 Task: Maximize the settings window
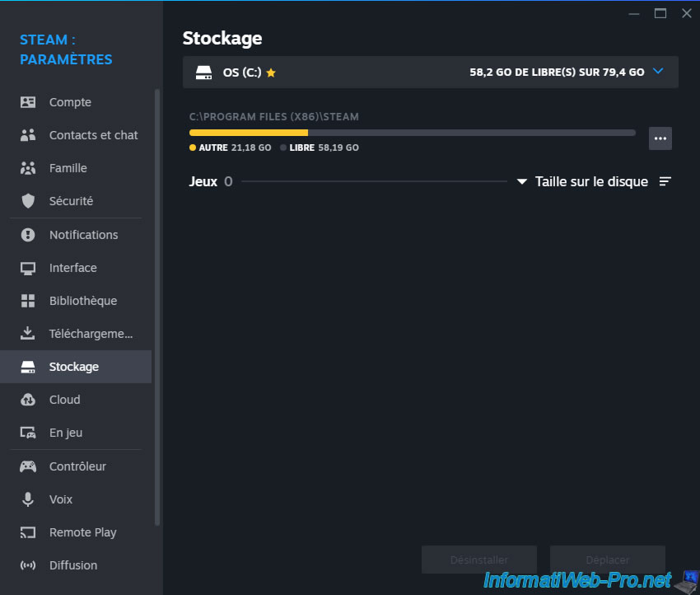[x=660, y=13]
